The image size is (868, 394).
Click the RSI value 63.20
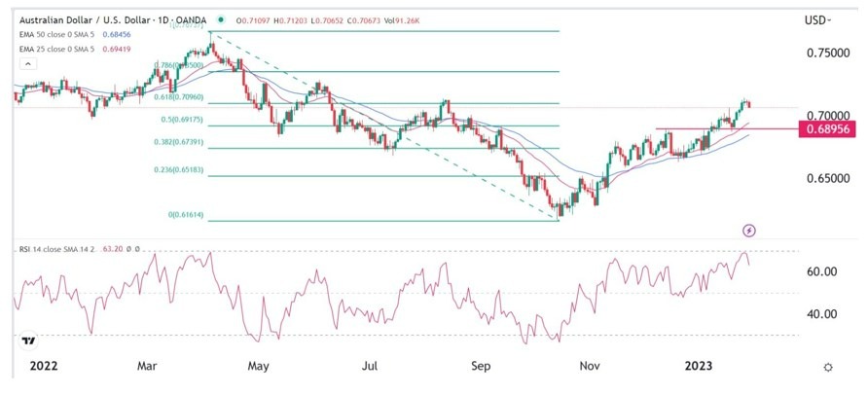[x=113, y=250]
